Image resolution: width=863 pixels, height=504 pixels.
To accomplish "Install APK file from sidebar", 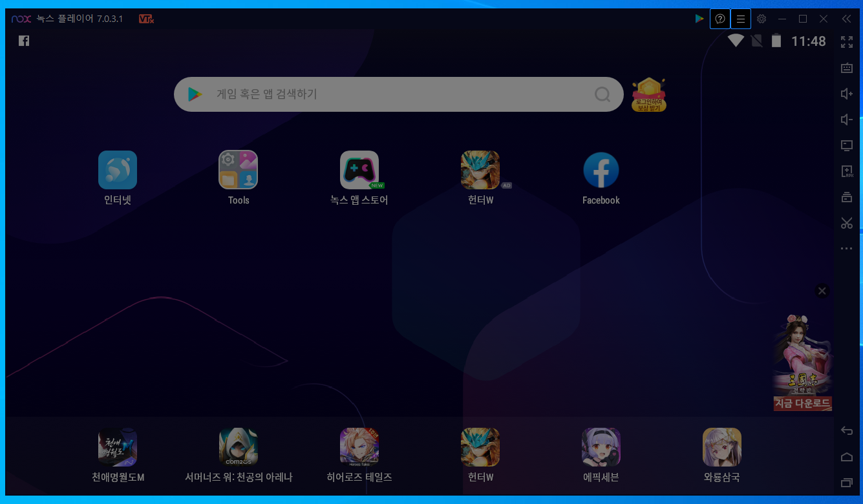I will [x=847, y=171].
